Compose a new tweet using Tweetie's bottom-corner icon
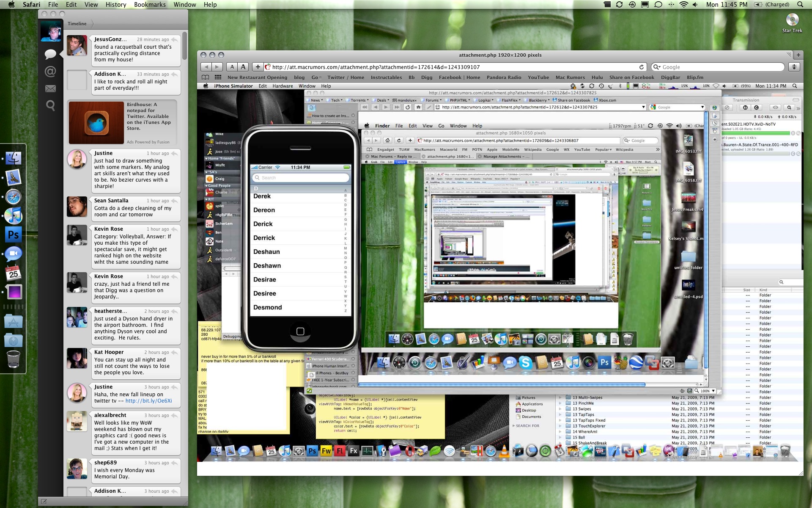Viewport: 812px width, 508px height. 44,502
